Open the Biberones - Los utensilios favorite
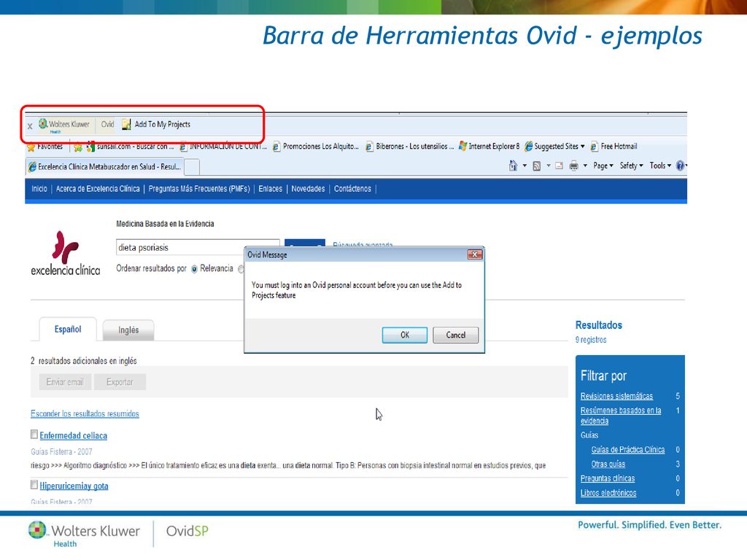This screenshot has width=747, height=560. 409,147
